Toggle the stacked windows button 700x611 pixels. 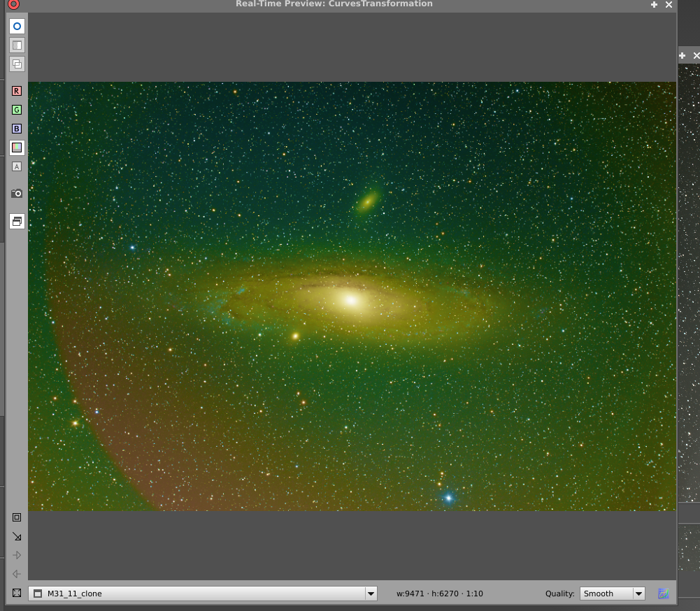pyautogui.click(x=17, y=222)
